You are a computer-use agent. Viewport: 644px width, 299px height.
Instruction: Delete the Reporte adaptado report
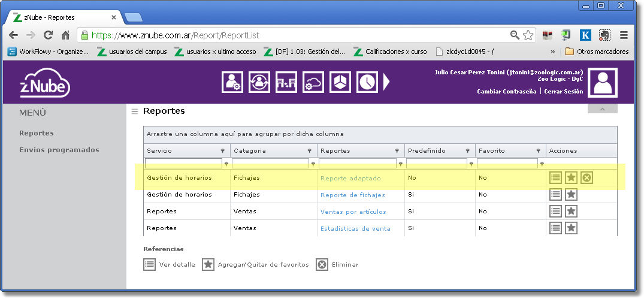click(586, 177)
